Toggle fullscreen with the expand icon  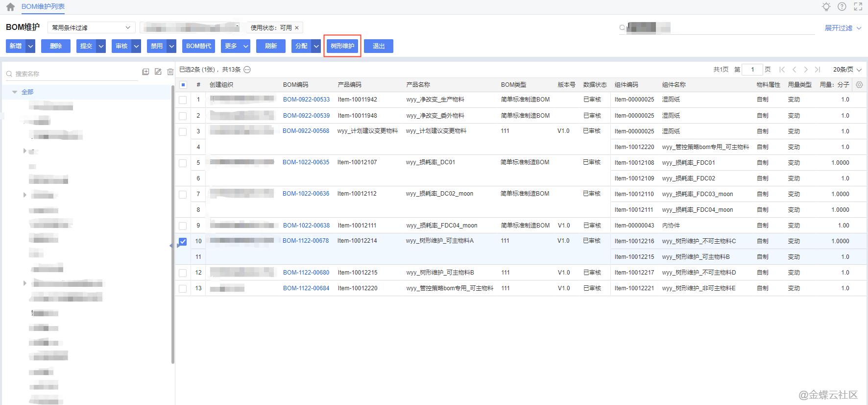tap(858, 7)
